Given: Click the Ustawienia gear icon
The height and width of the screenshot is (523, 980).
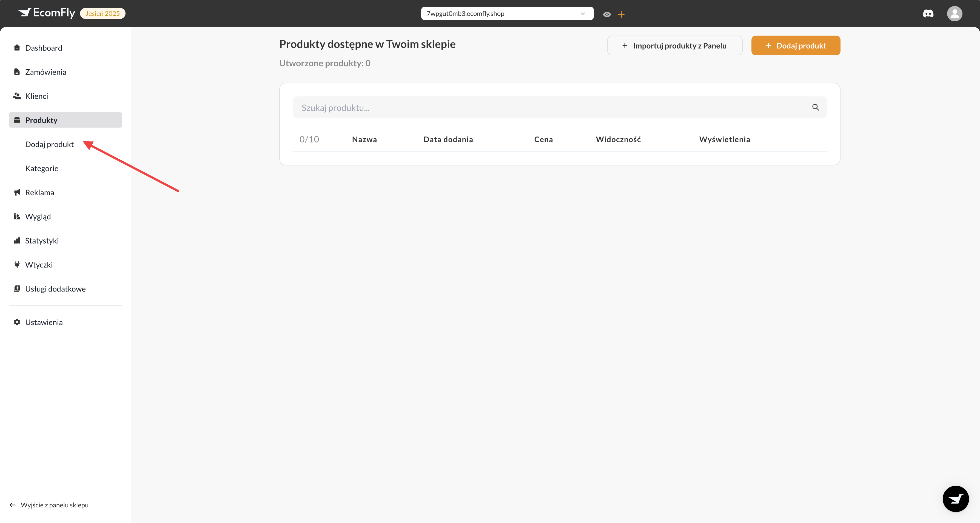Looking at the screenshot, I should pos(17,322).
